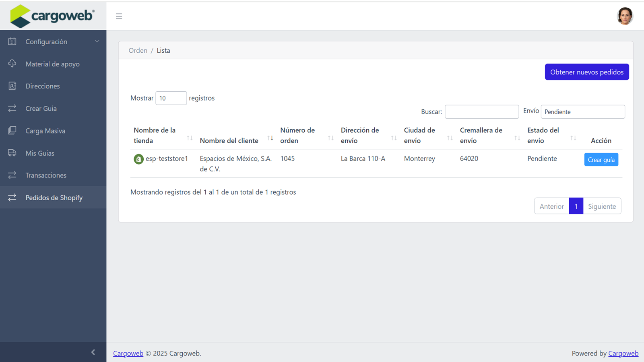The width and height of the screenshot is (644, 362).
Task: Click the Crear Guia arrows icon
Action: pyautogui.click(x=12, y=108)
